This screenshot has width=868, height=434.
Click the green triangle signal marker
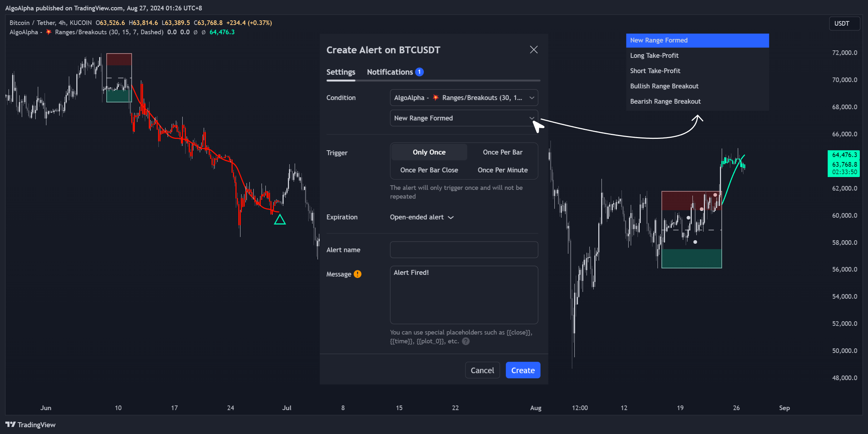click(280, 219)
